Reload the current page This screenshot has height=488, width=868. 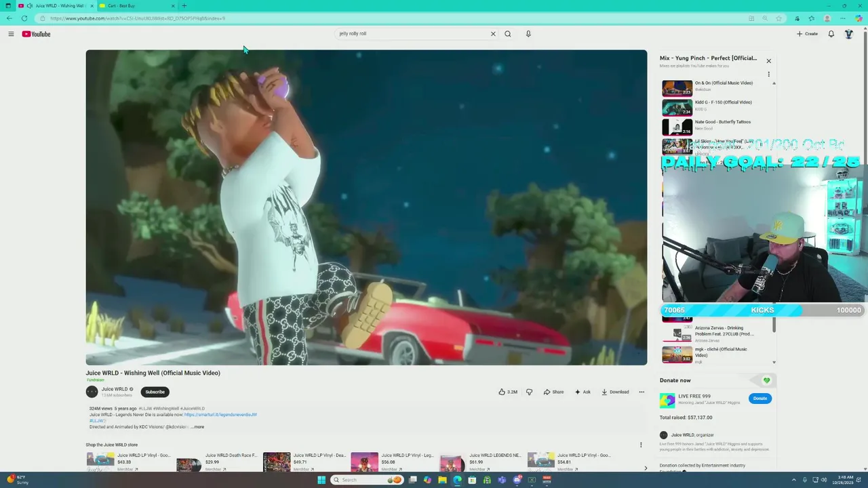coord(24,18)
